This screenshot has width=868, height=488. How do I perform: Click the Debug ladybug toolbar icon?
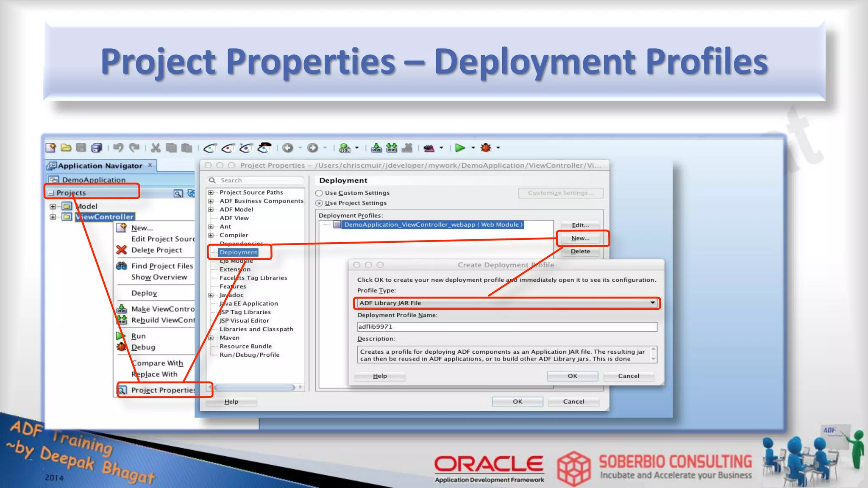tap(486, 148)
